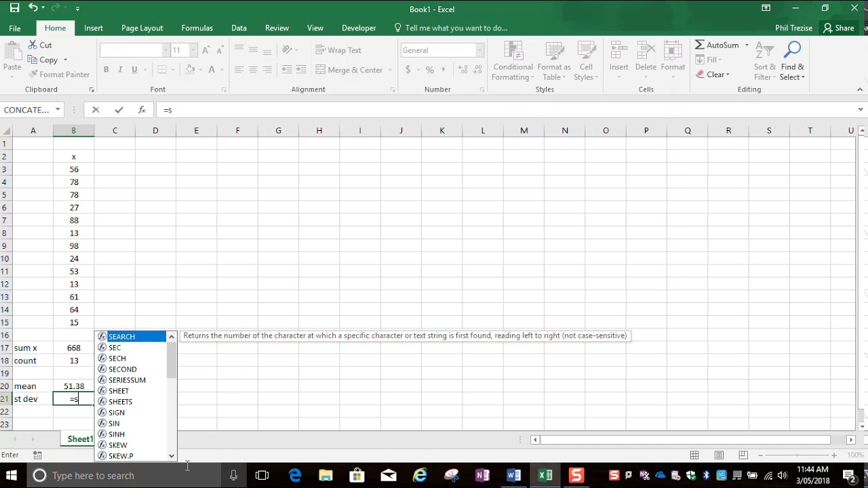Expand the formula bar

point(861,110)
